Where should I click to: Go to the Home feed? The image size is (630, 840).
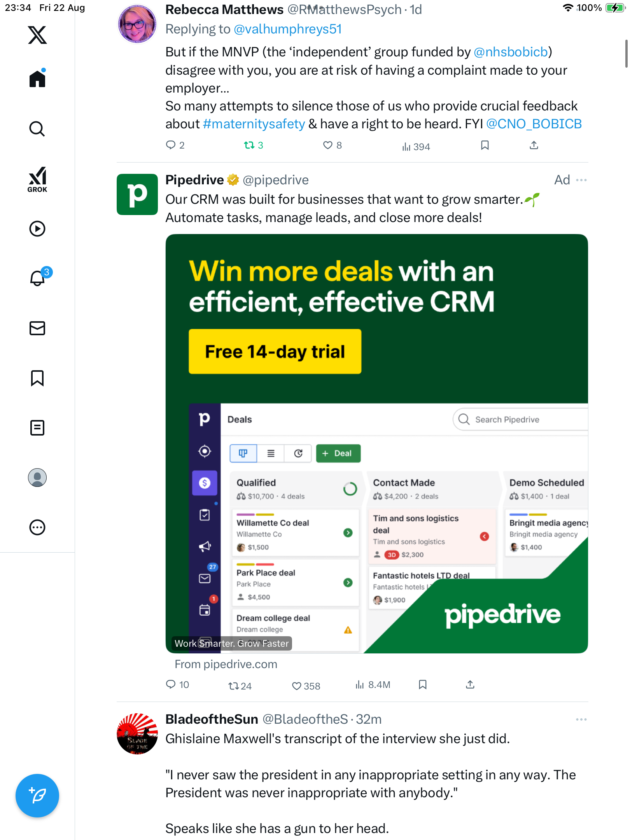37,79
